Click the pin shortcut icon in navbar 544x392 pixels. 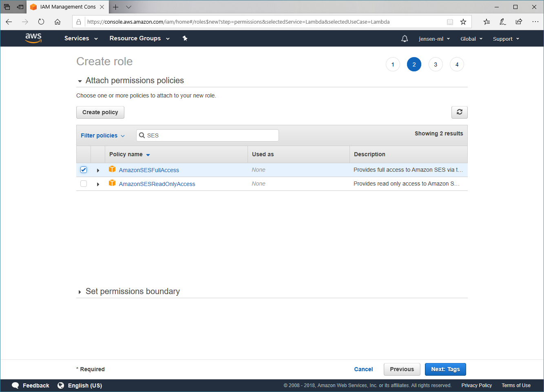tap(185, 38)
